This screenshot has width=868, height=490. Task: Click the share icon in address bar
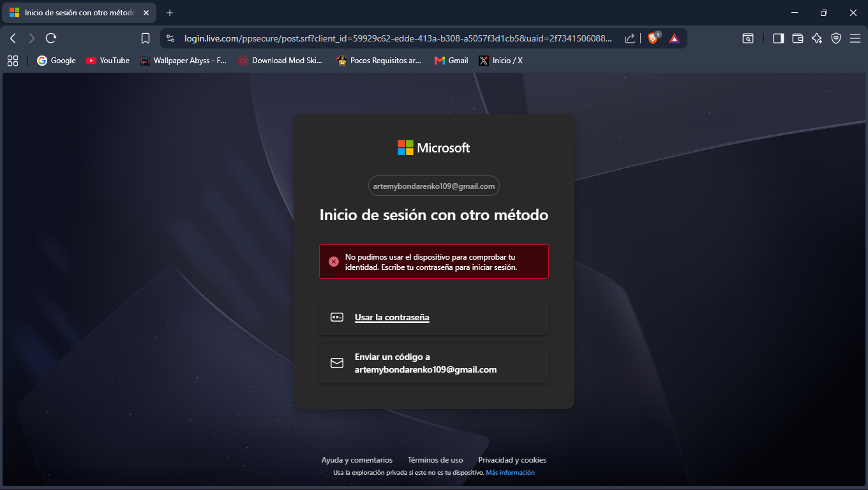pyautogui.click(x=630, y=38)
